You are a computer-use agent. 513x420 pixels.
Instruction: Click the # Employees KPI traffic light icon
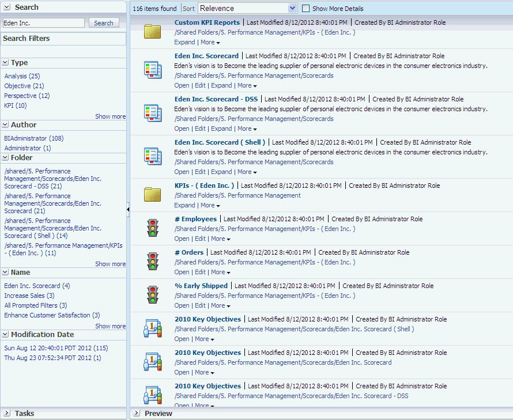pos(152,228)
